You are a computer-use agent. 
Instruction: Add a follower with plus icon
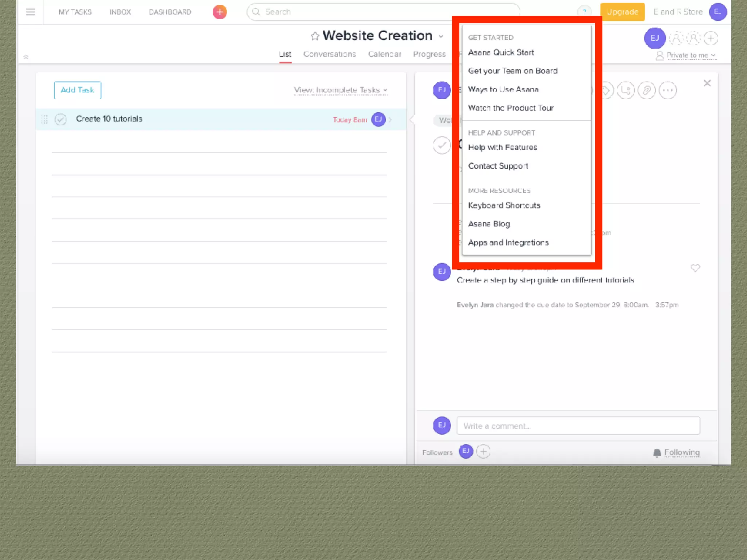pyautogui.click(x=483, y=452)
